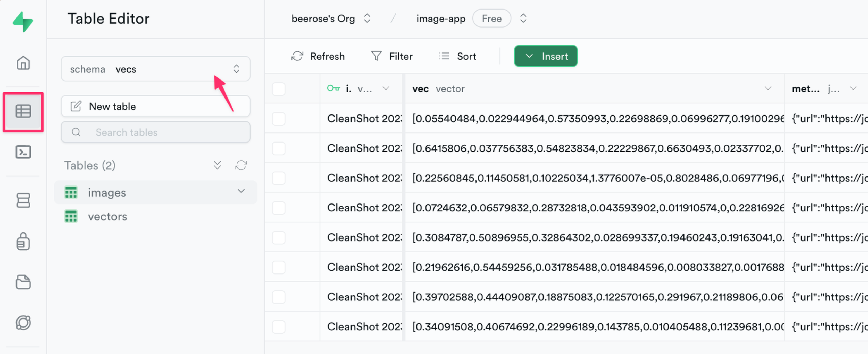Refresh the tables list icon
This screenshot has height=354, width=868.
(x=241, y=165)
